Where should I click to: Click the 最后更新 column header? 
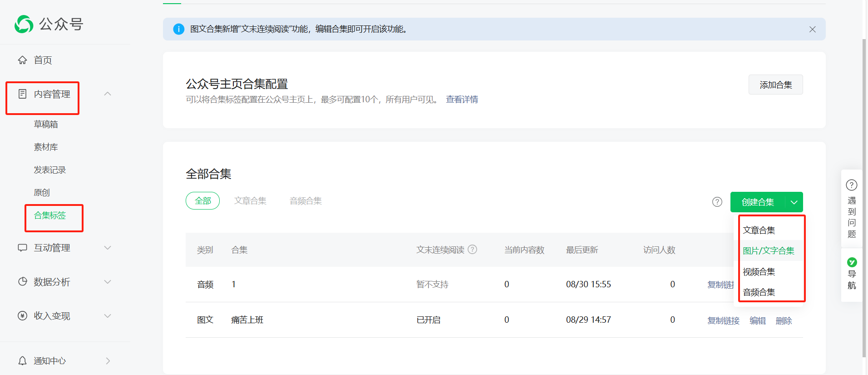[582, 250]
